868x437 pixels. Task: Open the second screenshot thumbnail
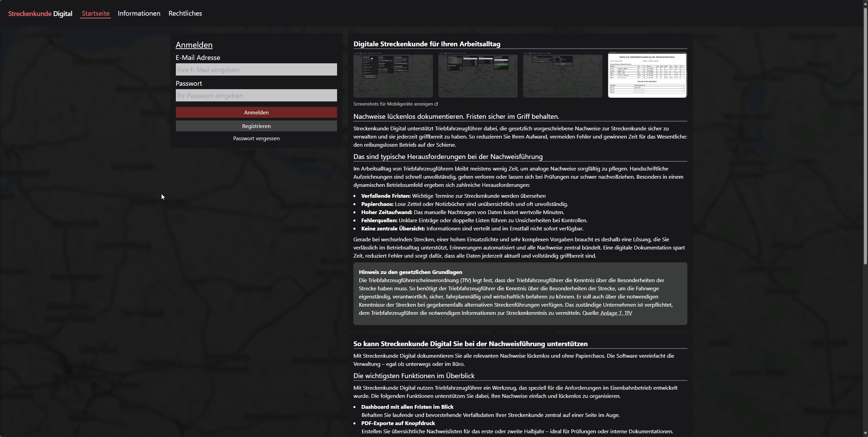tap(478, 76)
